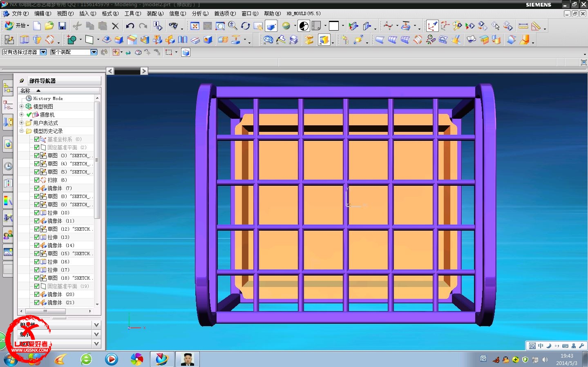Expand the 用户表达式 tree node

(22, 122)
